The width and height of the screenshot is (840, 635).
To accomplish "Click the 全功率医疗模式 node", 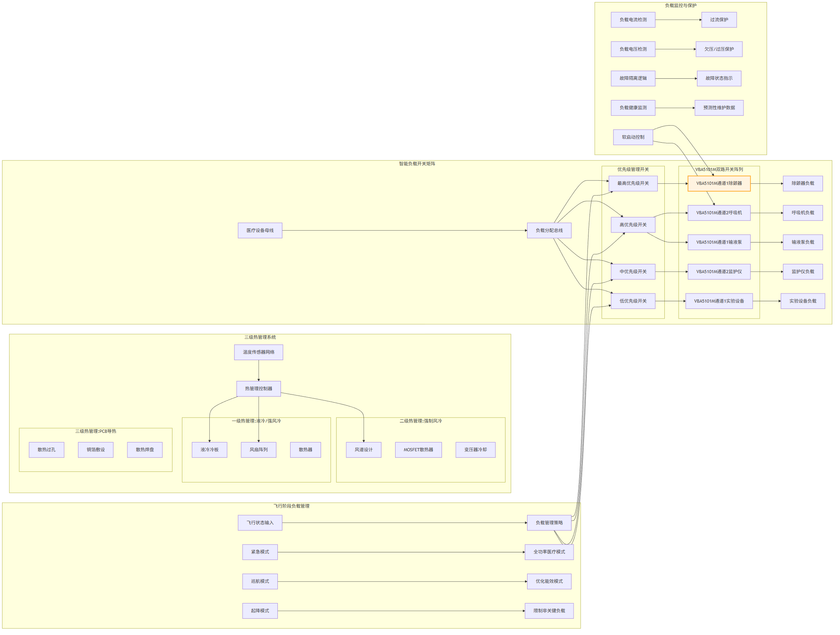I will 549,552.
